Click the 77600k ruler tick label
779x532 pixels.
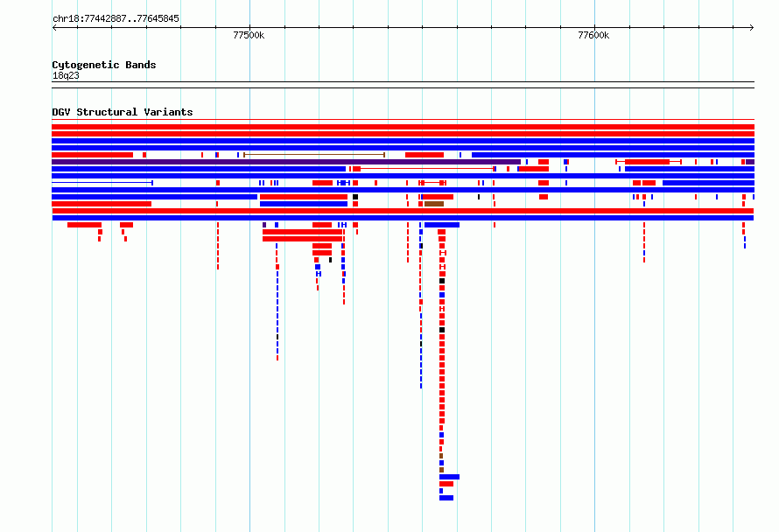593,35
